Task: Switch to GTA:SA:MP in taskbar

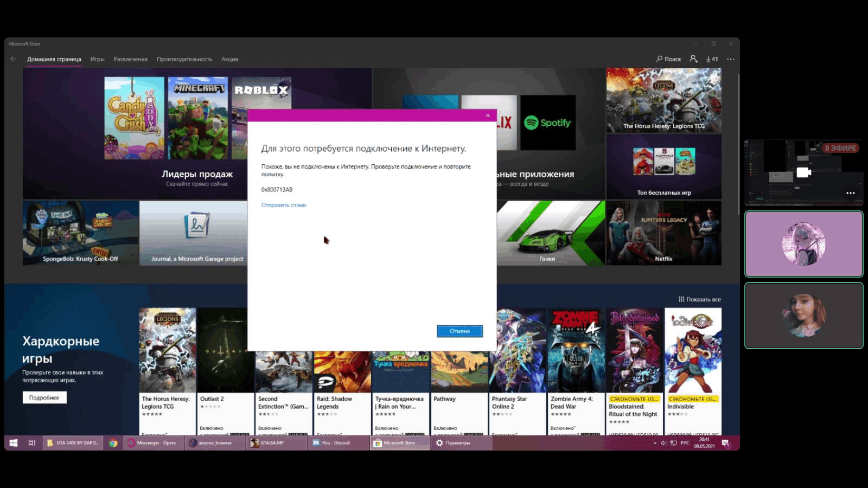Action: 276,443
